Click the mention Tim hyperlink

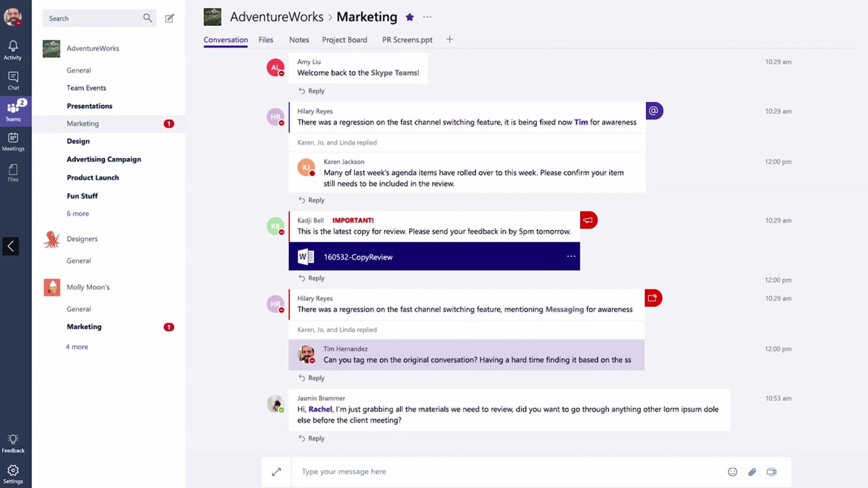click(580, 122)
